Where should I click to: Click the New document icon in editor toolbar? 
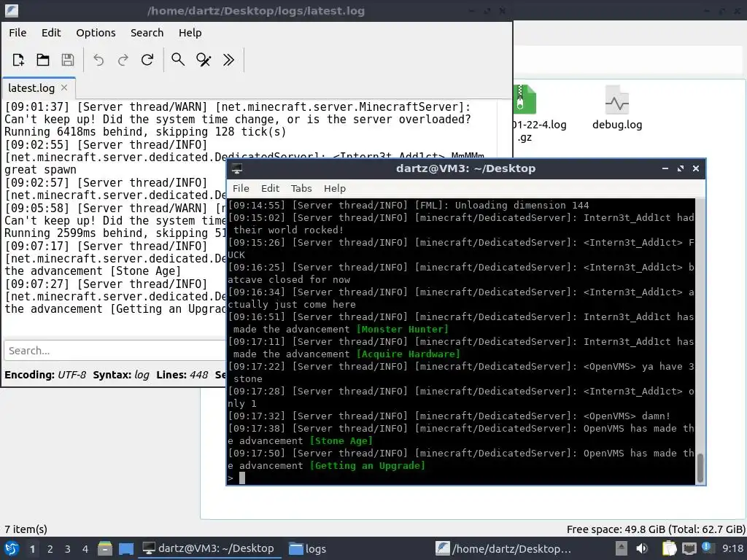coord(18,60)
